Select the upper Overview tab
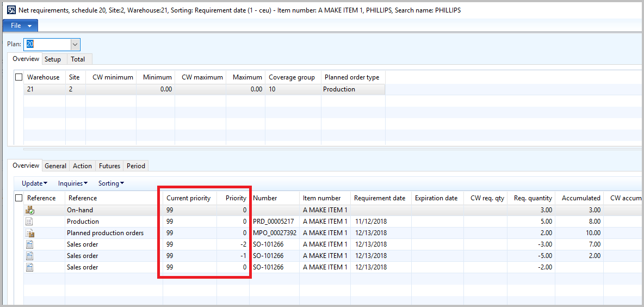 (x=26, y=59)
